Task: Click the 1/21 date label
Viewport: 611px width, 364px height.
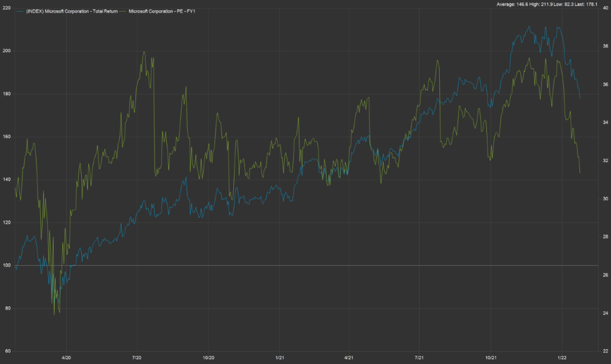Action: coord(280,357)
